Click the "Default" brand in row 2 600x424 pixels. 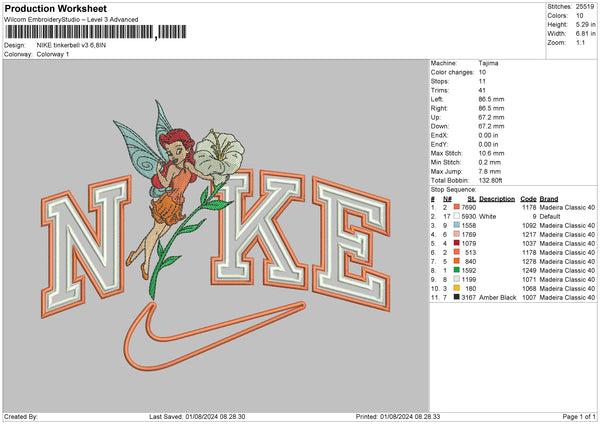[x=550, y=216]
